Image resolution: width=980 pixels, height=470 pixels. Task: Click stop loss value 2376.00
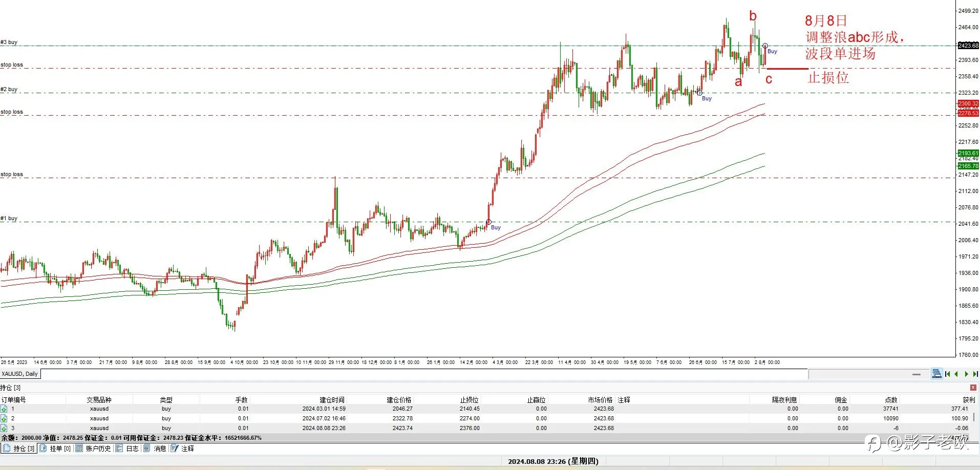point(470,428)
